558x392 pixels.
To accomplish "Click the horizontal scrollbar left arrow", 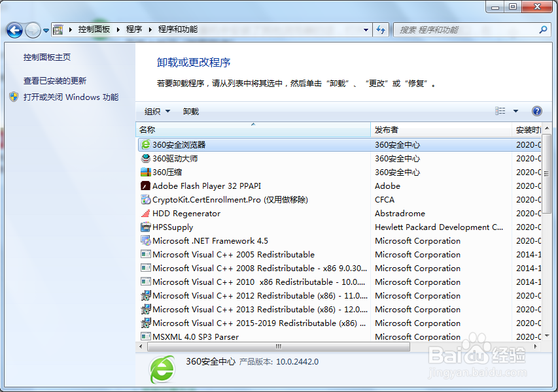I will 141,346.
